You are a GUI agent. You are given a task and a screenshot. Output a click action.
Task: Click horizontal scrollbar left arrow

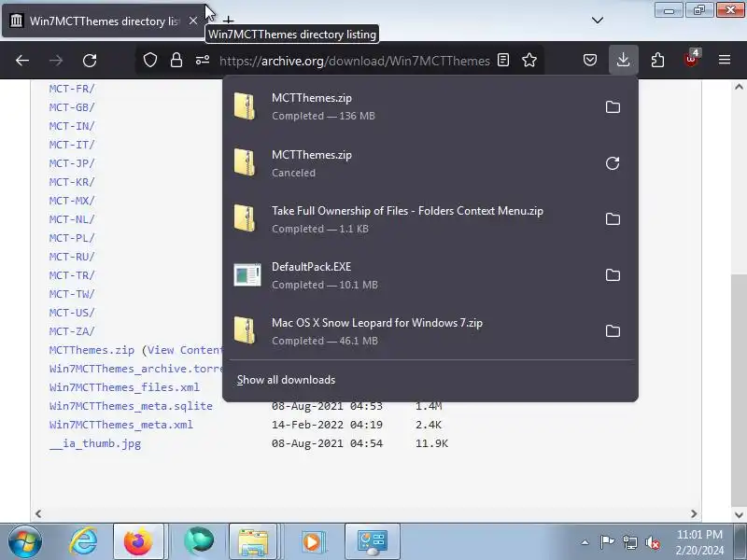pos(38,514)
